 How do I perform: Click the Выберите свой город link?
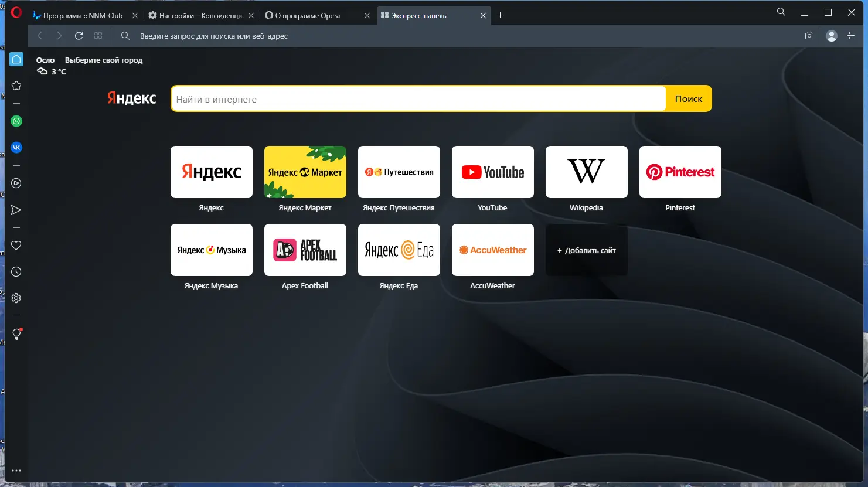[x=104, y=60]
